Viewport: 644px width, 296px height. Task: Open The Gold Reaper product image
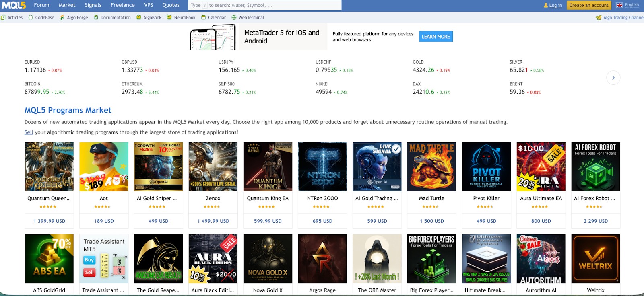[x=159, y=259]
